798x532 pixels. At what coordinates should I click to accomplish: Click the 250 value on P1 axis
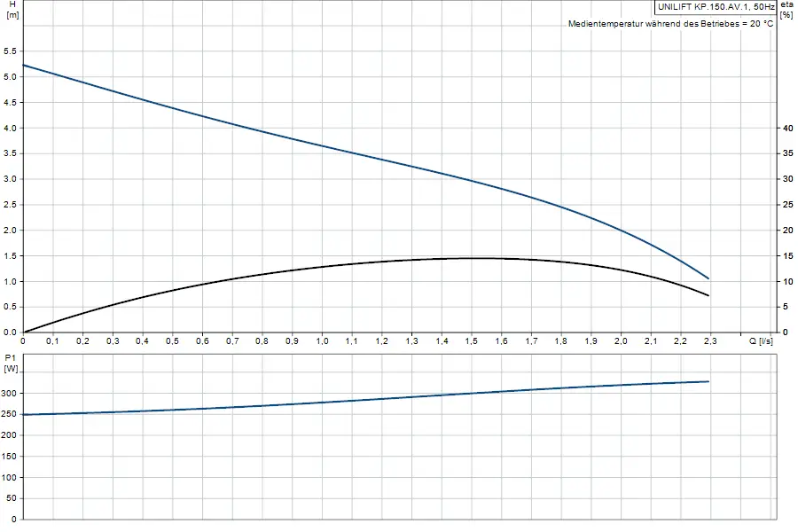pyautogui.click(x=9, y=414)
